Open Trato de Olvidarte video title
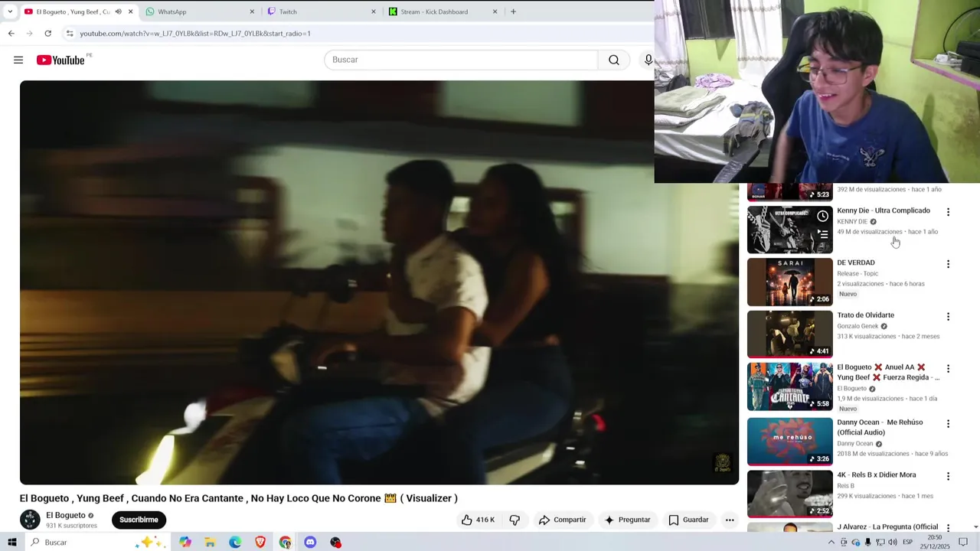This screenshot has width=980, height=551. point(865,315)
